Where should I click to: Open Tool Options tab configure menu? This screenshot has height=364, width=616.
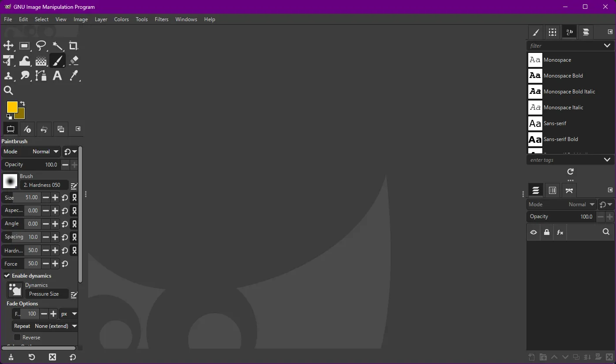(78, 129)
